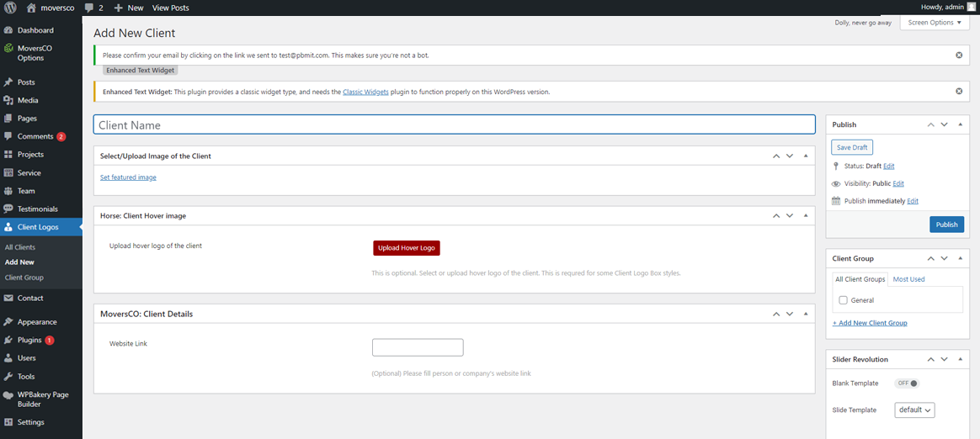Open the Testimonials sidebar item
980x439 pixels.
point(38,209)
